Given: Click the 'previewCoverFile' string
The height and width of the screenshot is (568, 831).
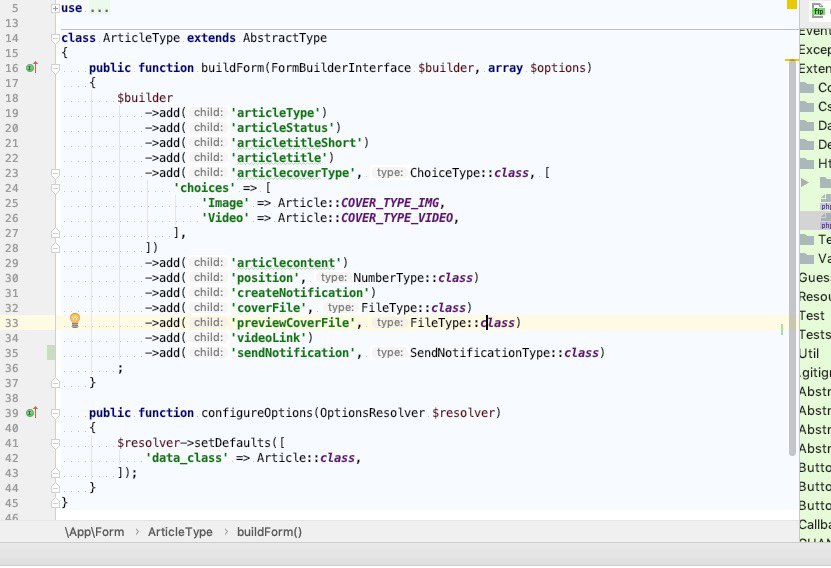Looking at the screenshot, I should click(x=293, y=323).
